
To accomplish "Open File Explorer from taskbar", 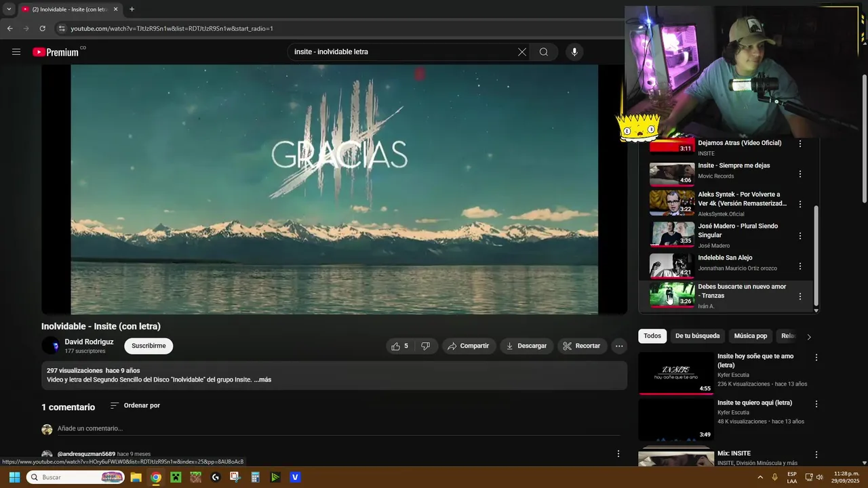I will tap(136, 477).
